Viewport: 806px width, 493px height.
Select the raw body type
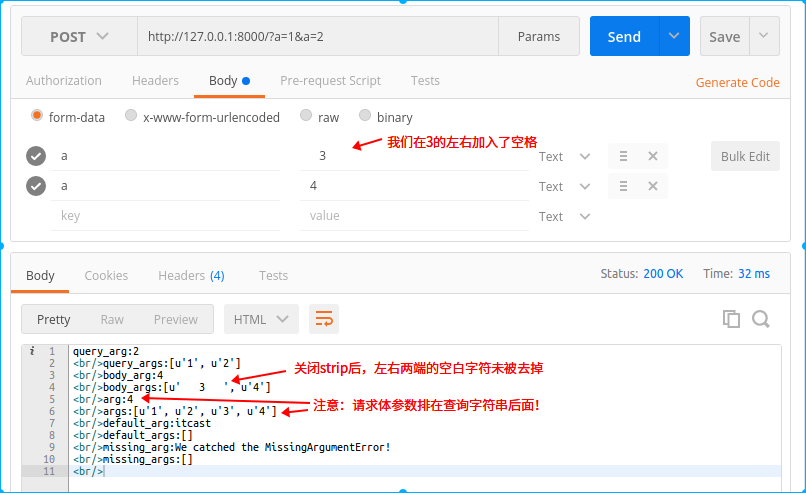(306, 116)
